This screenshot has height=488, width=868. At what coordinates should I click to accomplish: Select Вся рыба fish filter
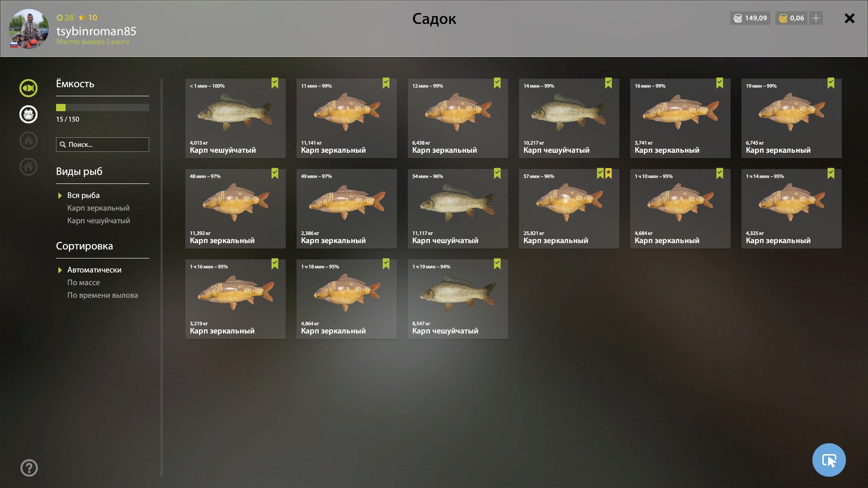click(x=83, y=195)
